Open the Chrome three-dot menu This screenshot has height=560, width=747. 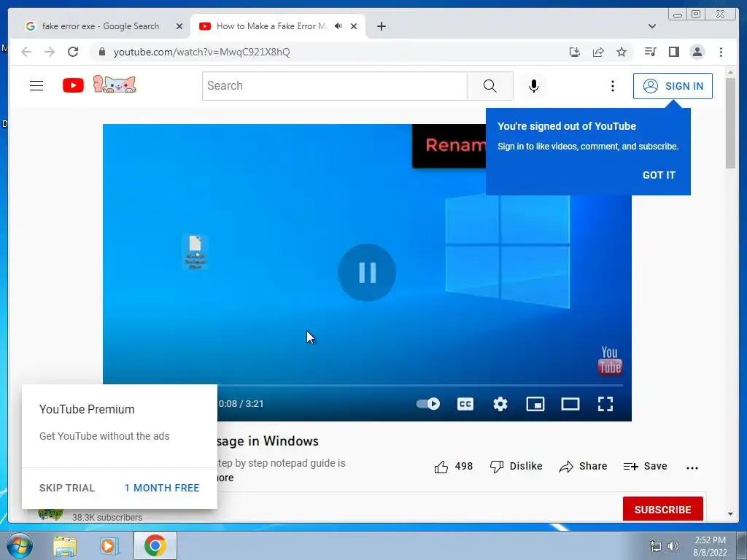coord(721,52)
